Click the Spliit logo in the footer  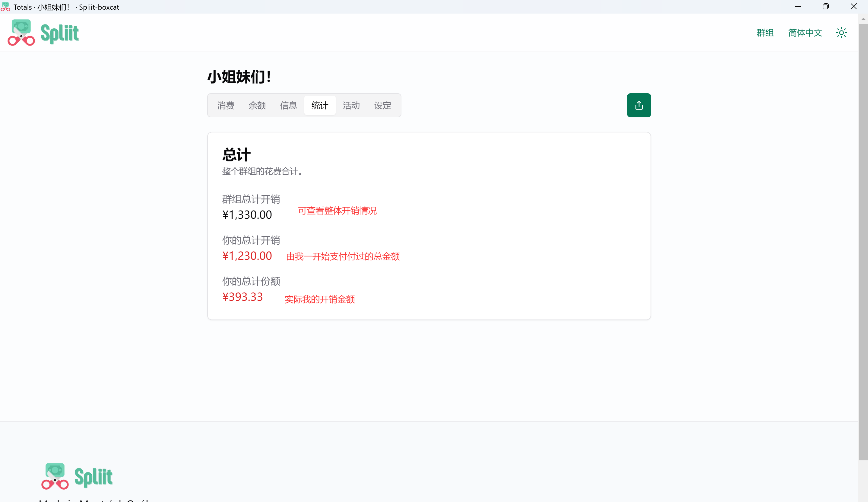[77, 476]
